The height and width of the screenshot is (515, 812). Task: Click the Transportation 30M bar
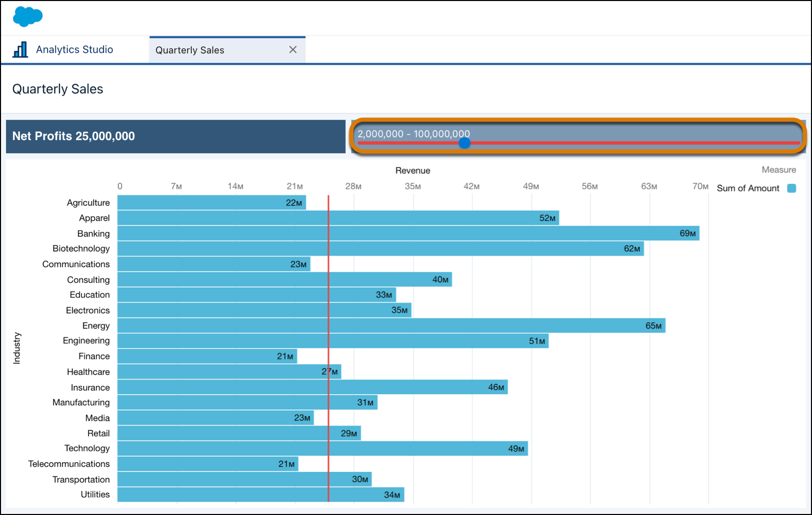click(245, 479)
